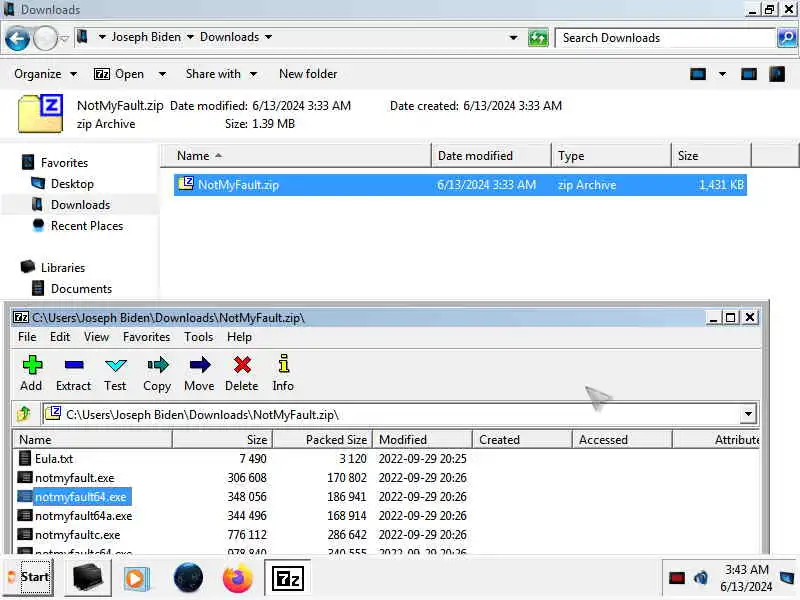Sort Explorer list by Name column
The width and height of the screenshot is (800, 600).
click(x=296, y=156)
